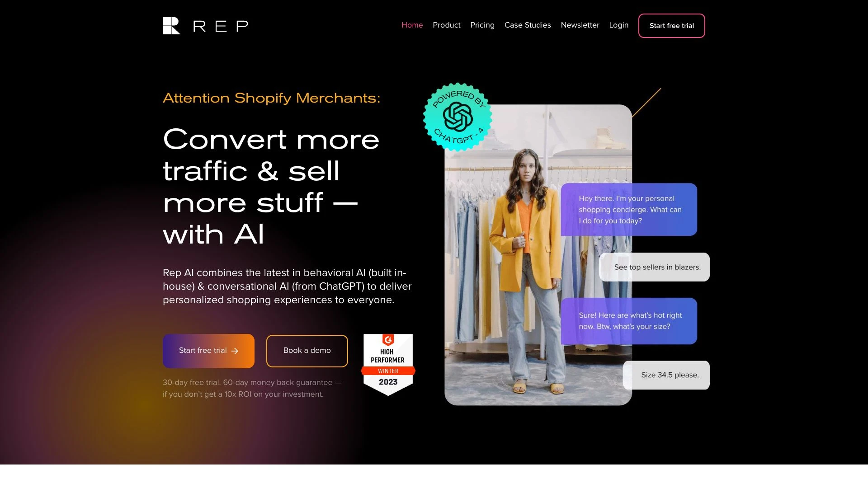The width and height of the screenshot is (868, 488).
Task: Expand the Newsletter navigation link
Action: (580, 25)
